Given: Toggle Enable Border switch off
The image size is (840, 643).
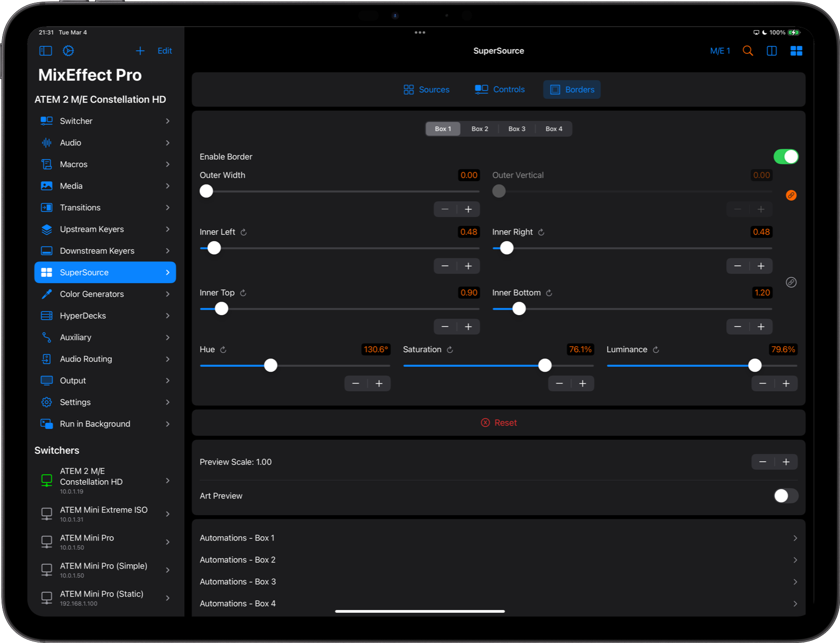Looking at the screenshot, I should [785, 156].
